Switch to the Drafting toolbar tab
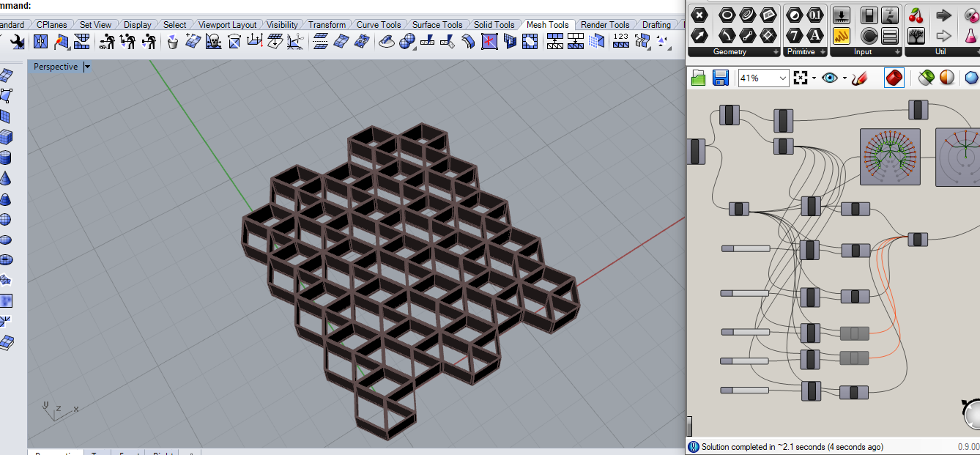The image size is (980, 455). pos(656,25)
